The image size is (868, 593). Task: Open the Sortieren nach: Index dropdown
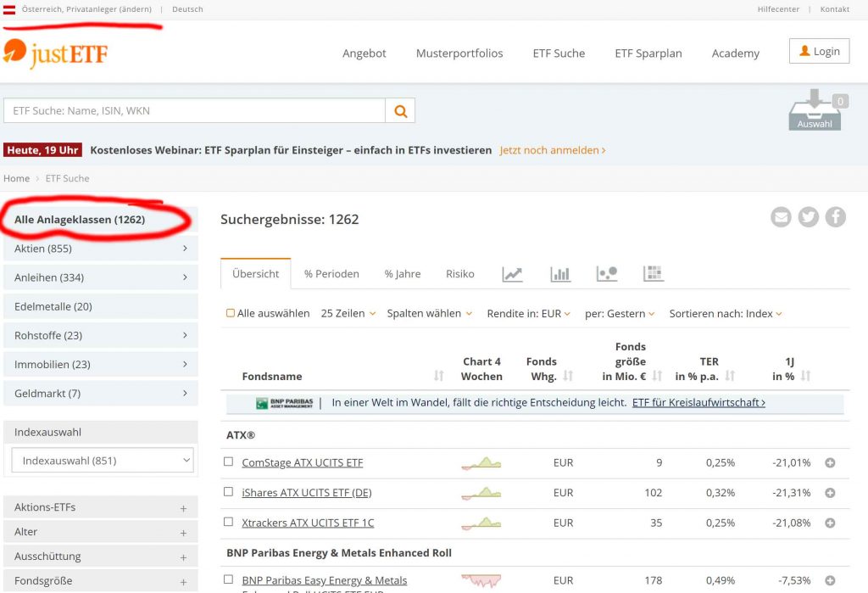726,314
